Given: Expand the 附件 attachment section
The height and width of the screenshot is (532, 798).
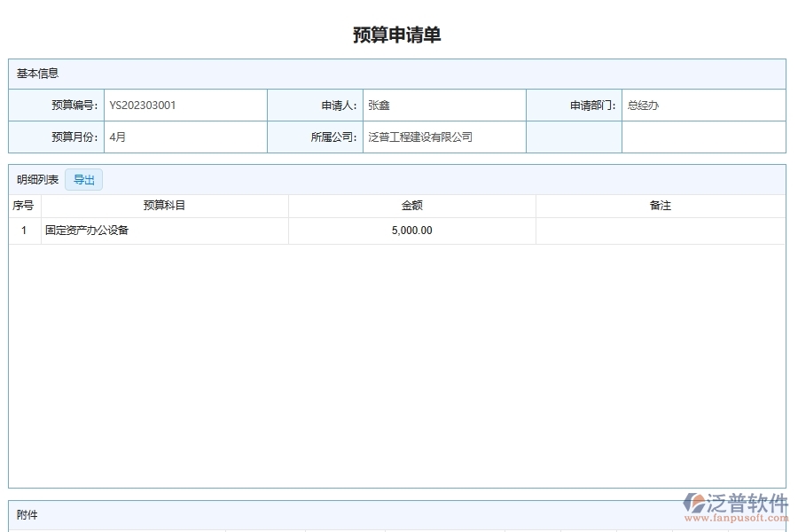Looking at the screenshot, I should pos(27,515).
